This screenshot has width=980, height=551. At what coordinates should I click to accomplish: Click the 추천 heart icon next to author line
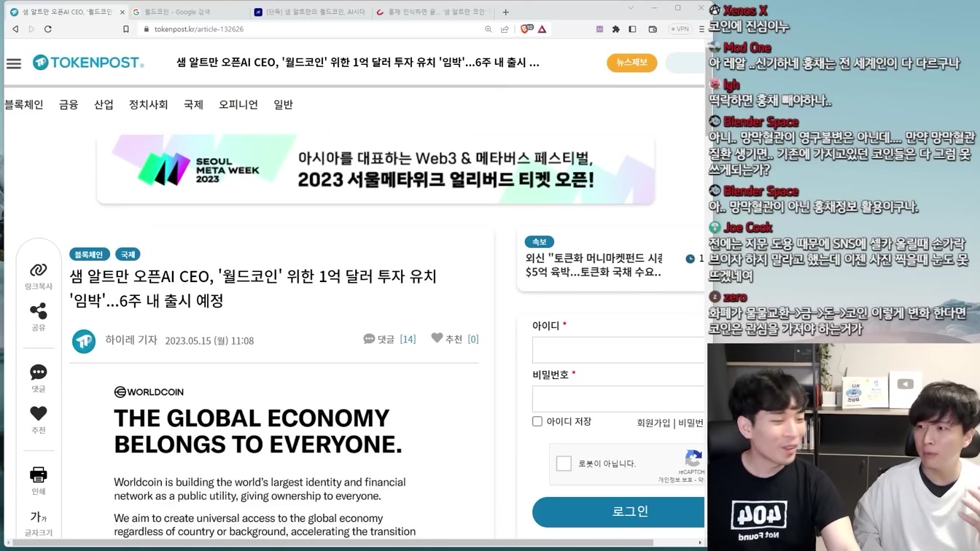[x=437, y=338]
